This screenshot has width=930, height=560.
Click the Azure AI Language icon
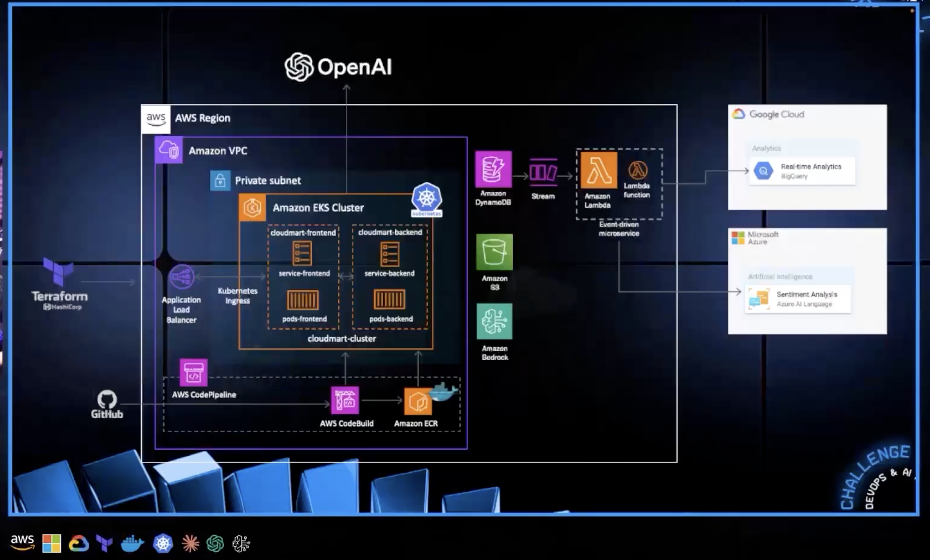[758, 299]
